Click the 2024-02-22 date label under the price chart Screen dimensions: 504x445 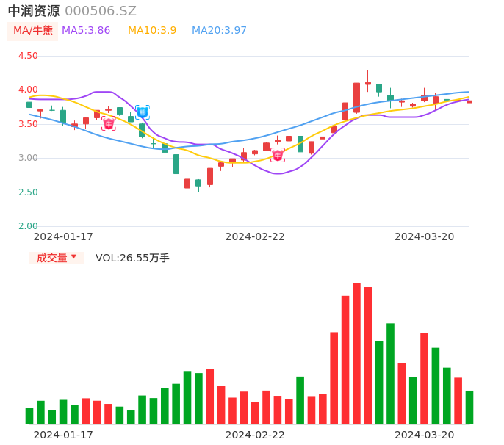255,236
